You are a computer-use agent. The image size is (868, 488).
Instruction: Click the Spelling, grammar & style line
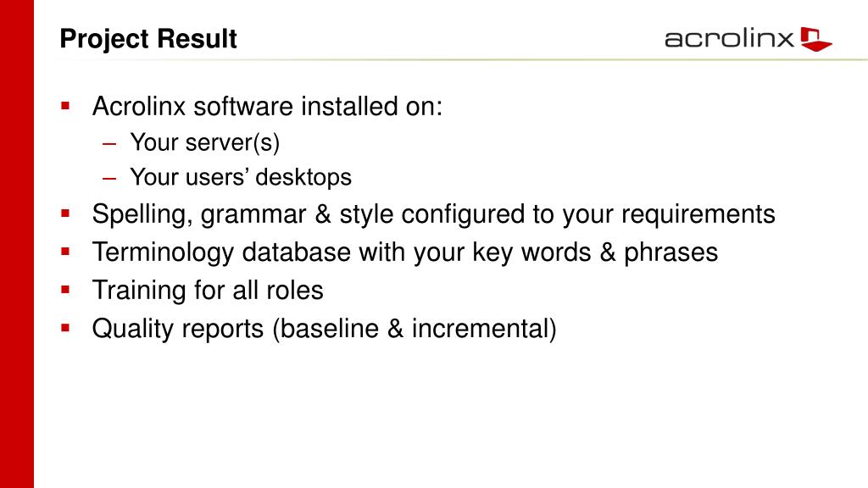pos(433,214)
